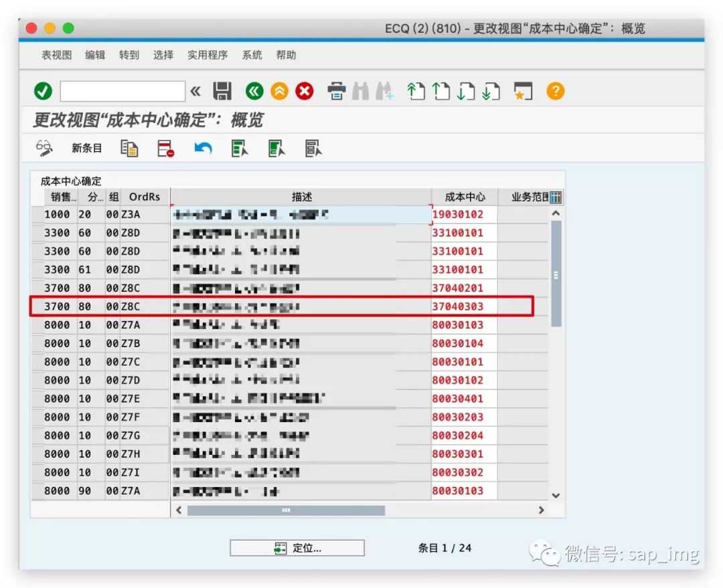
Task: Click the vertical scrollbar thumb
Action: (x=556, y=274)
